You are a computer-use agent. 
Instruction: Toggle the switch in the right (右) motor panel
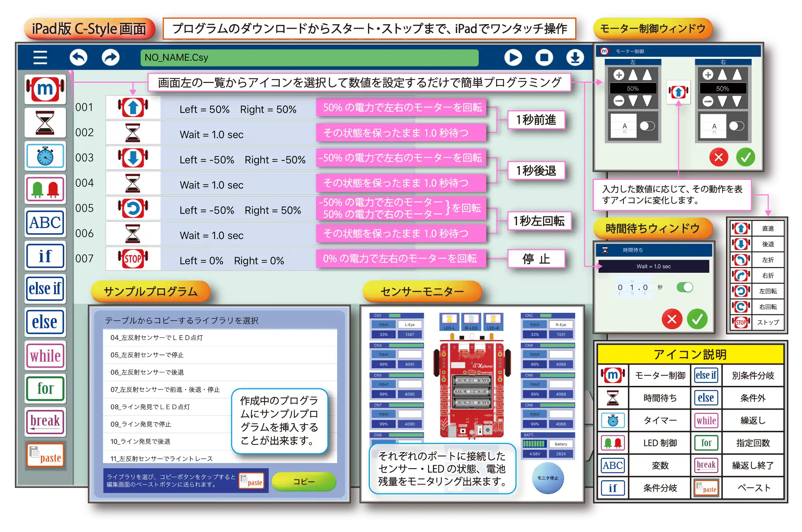(737, 126)
